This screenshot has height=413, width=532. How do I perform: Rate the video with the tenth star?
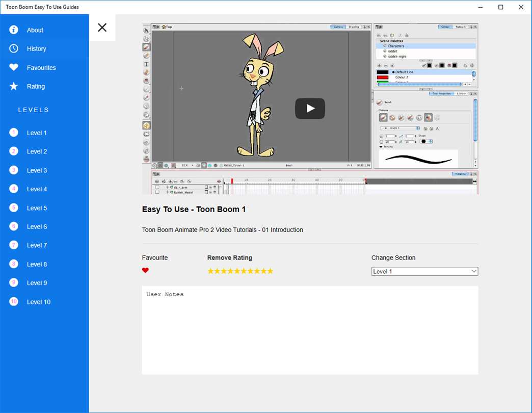pos(270,271)
